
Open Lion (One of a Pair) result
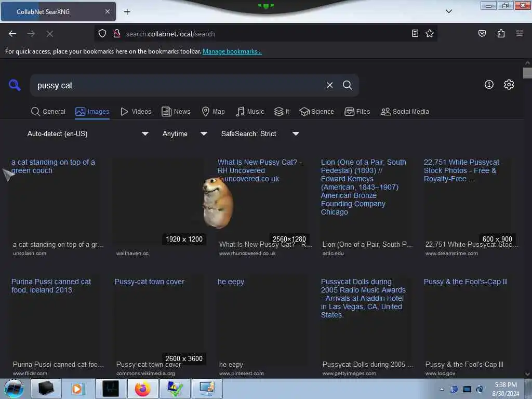pos(363,187)
